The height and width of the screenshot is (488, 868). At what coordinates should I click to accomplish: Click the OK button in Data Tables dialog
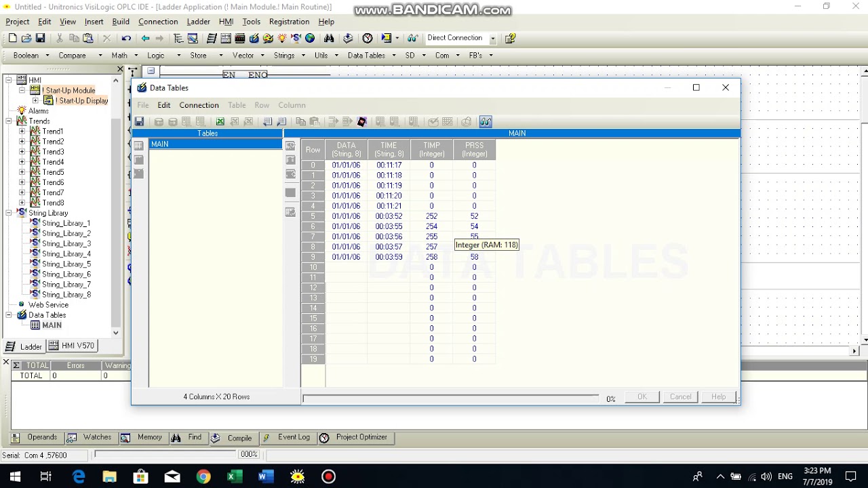point(642,397)
